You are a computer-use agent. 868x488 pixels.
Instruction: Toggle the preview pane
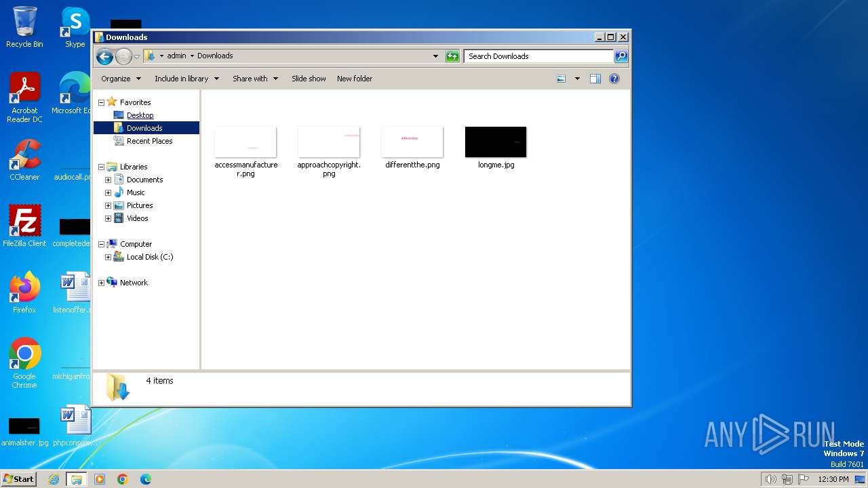click(595, 79)
